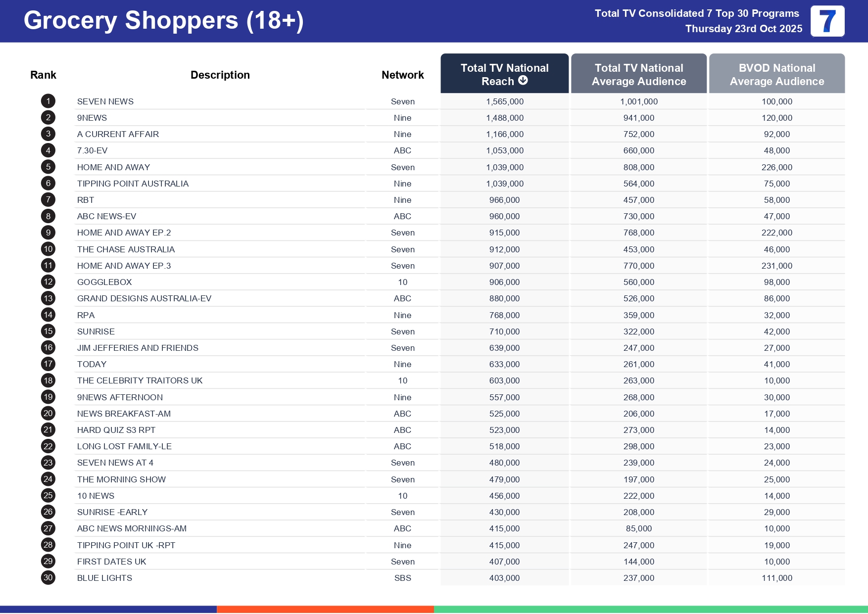The image size is (868, 614).
Task: Click the Description column header
Action: (x=220, y=75)
